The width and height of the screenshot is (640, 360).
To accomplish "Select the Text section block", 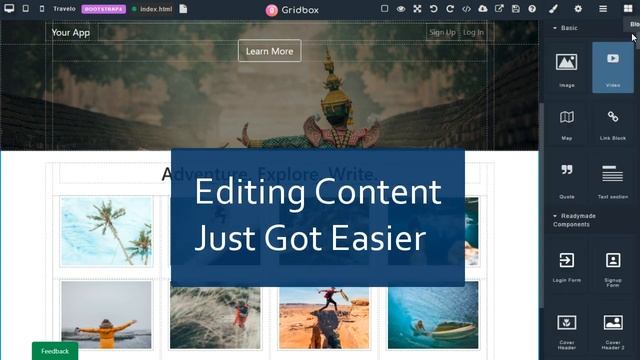I will (613, 178).
